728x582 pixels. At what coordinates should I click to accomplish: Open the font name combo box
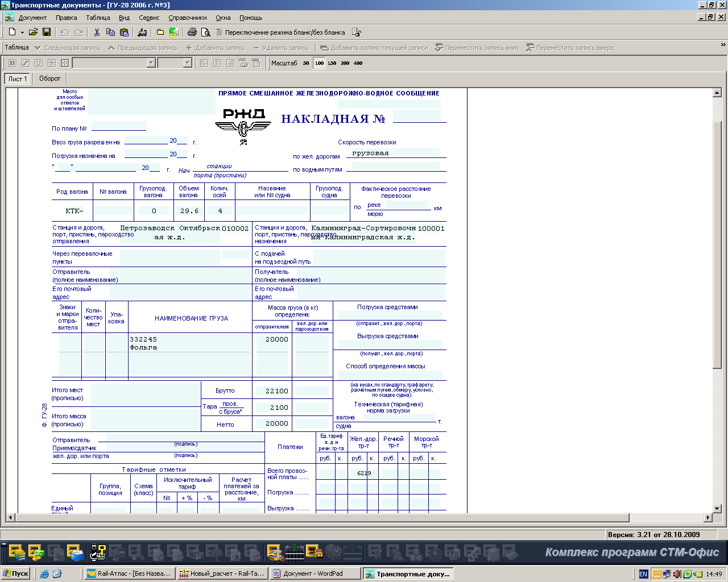coord(151,63)
